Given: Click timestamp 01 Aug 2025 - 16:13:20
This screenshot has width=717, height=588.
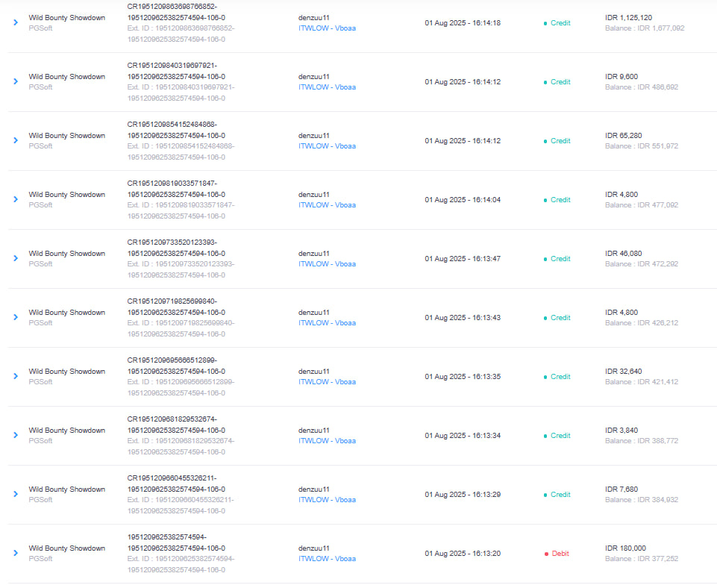Looking at the screenshot, I should (x=463, y=554).
